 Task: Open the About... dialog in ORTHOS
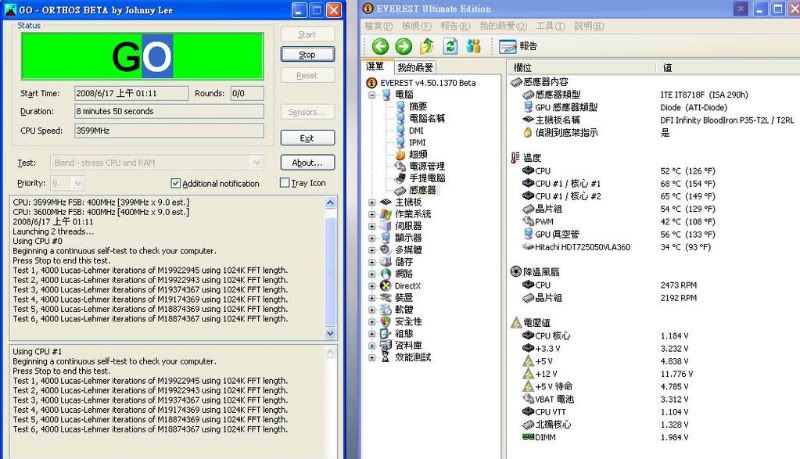(307, 163)
